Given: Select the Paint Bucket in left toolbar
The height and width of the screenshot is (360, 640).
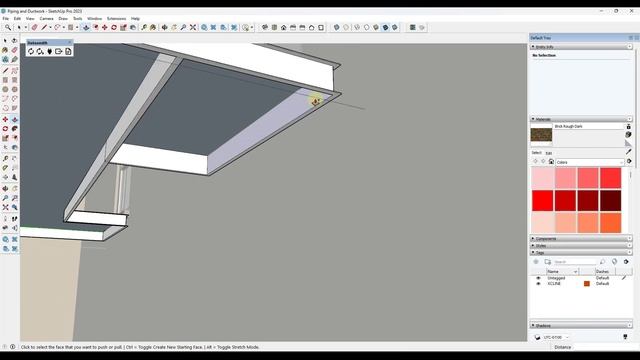Looking at the screenshot, I should click(x=5, y=50).
